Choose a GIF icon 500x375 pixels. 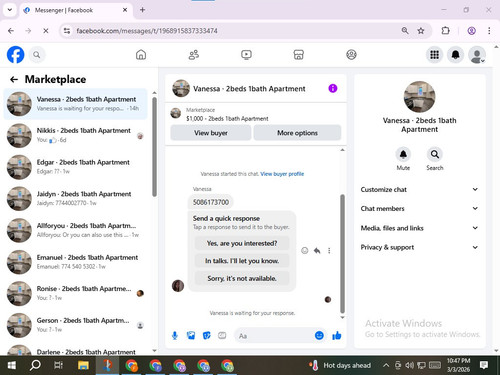click(222, 336)
